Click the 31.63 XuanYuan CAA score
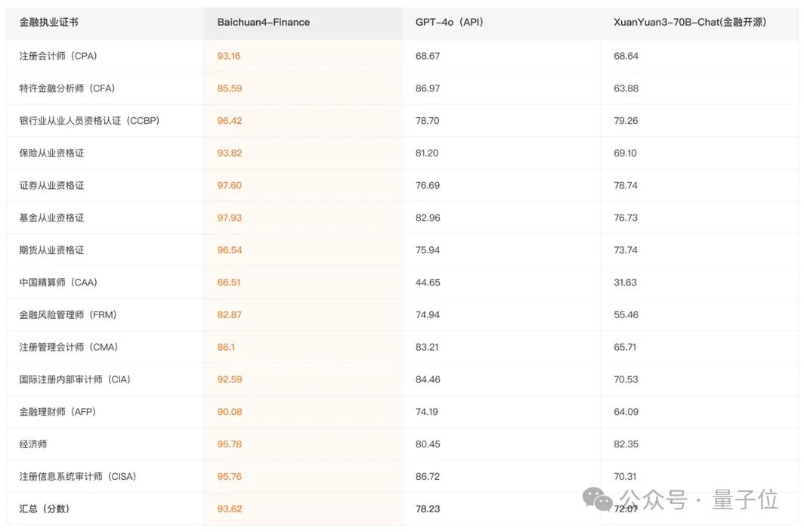The width and height of the screenshot is (804, 532). point(625,283)
